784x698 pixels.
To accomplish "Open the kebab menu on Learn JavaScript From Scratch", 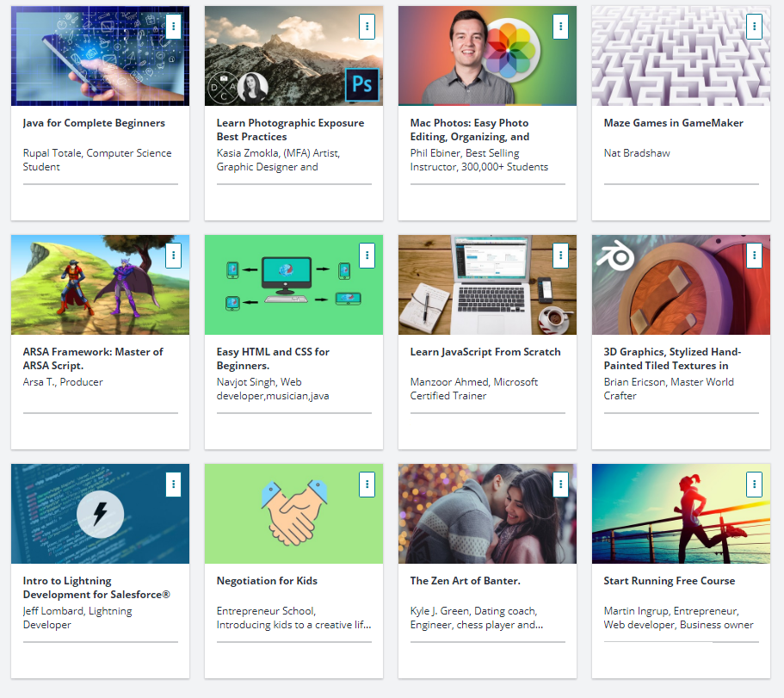I will (x=560, y=255).
